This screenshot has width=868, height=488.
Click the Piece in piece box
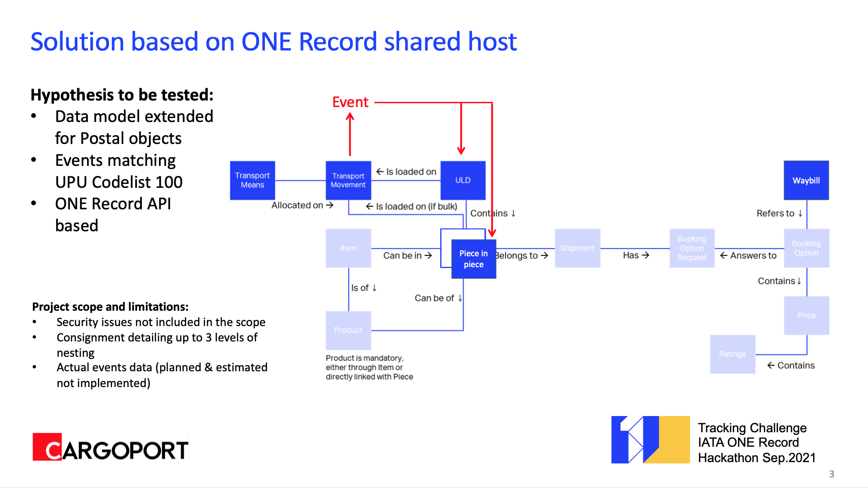click(x=474, y=259)
